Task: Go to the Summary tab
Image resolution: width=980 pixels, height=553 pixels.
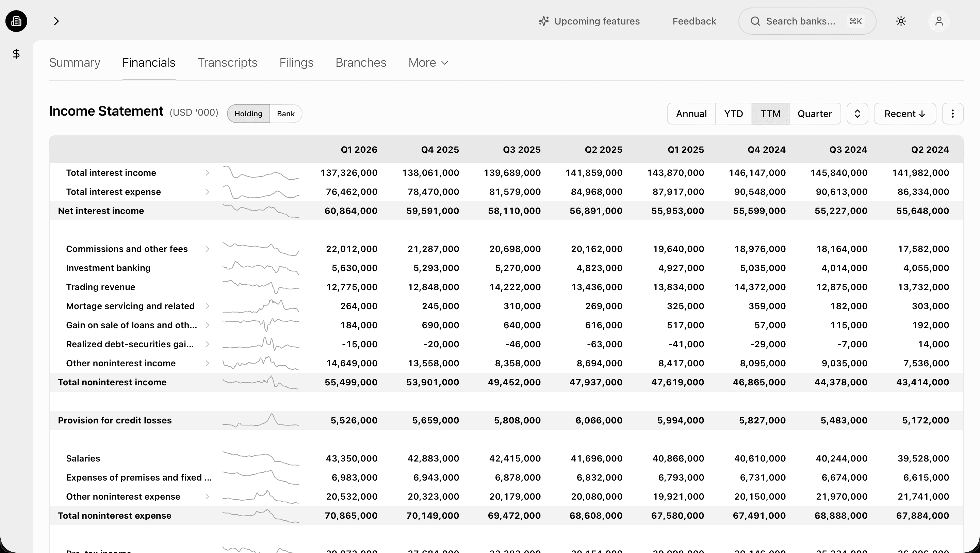Action: 75,62
